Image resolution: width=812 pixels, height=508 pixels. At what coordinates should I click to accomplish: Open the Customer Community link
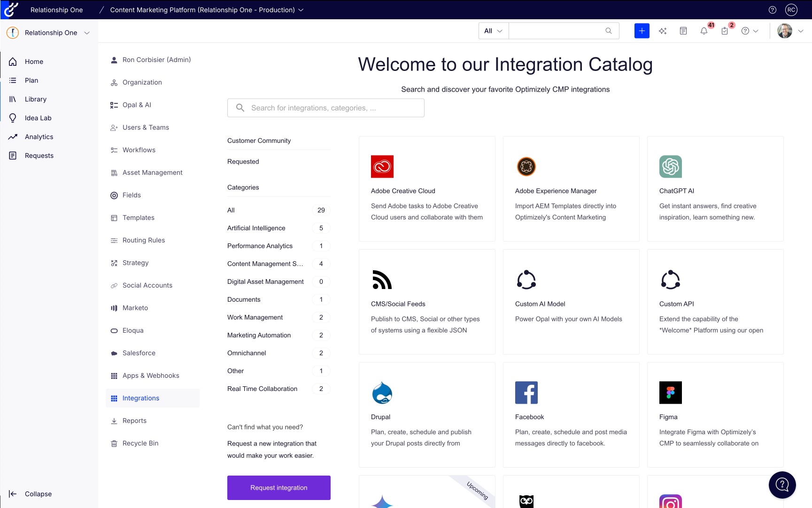259,141
